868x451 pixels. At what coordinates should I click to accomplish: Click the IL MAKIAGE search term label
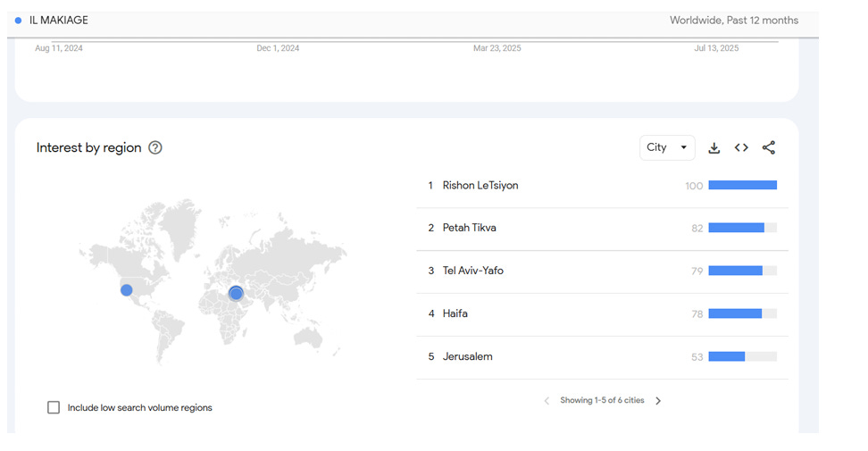coord(59,21)
